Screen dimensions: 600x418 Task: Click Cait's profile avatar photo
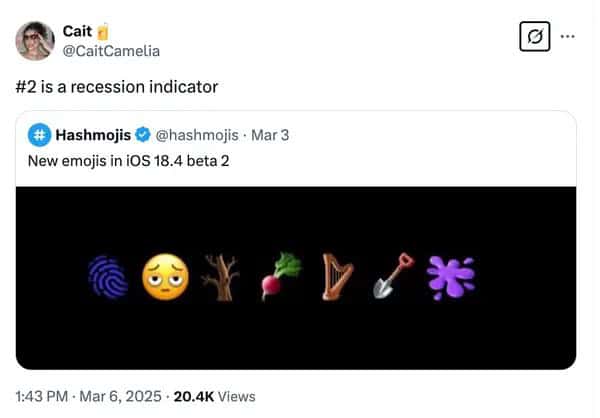(35, 40)
